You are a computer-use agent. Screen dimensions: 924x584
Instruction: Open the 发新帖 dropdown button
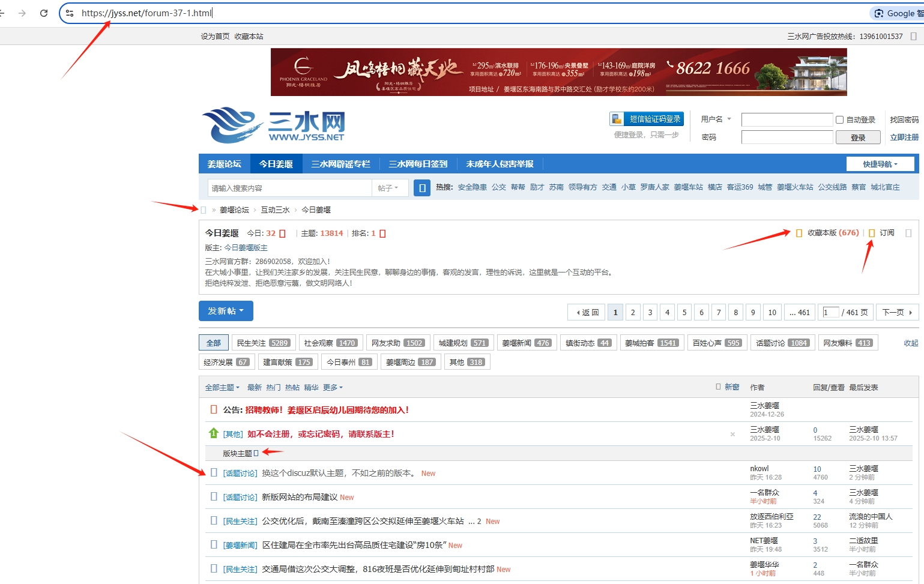[226, 311]
